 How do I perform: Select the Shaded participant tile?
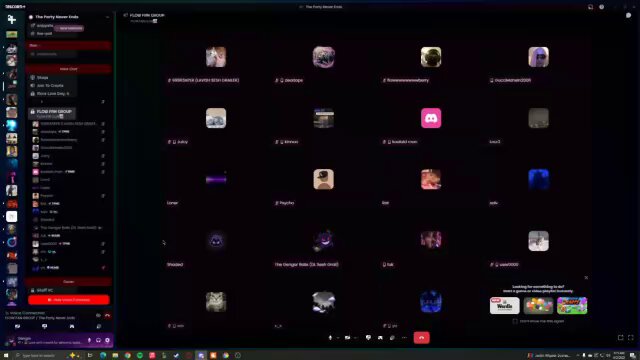[216, 241]
